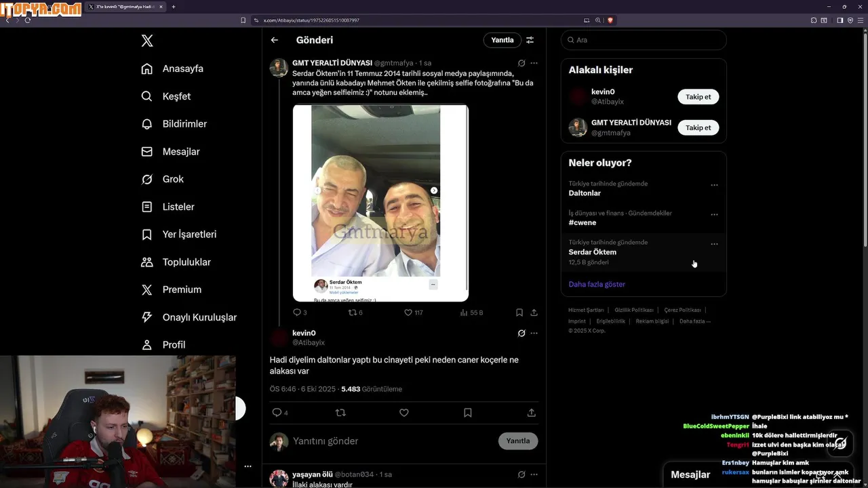Open more options on GMT YERALTİ DÜNYASI post
This screenshot has height=488, width=868.
click(534, 63)
